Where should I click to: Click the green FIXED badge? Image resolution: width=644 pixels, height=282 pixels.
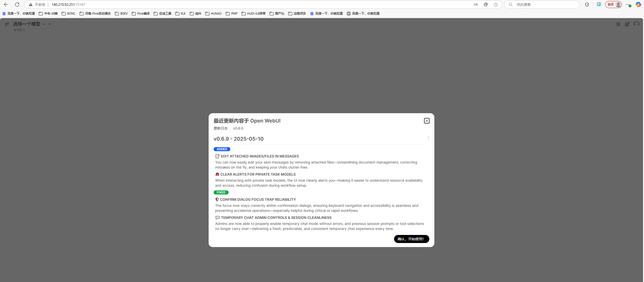tap(221, 192)
